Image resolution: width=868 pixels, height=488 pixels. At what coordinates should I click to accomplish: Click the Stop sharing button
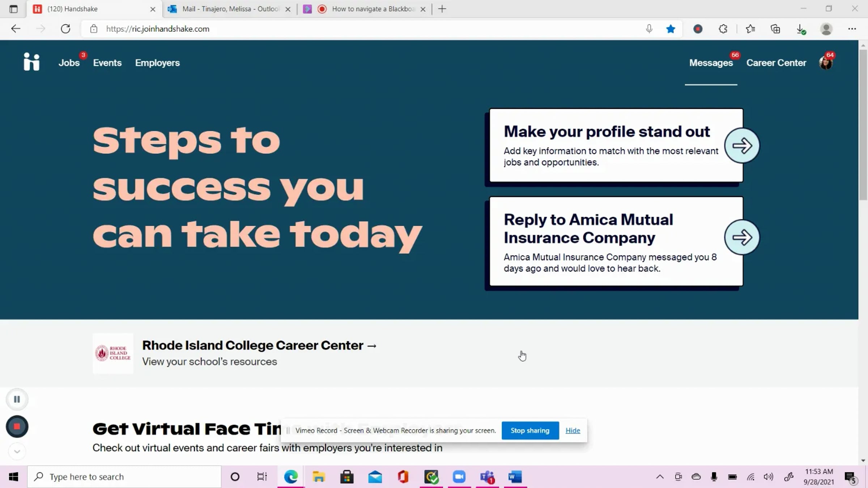tap(530, 431)
